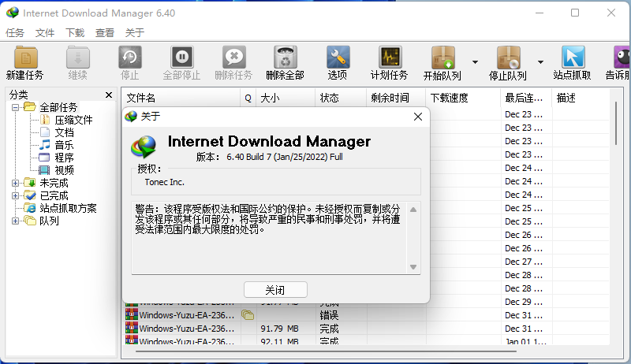Select 音乐 category
The height and width of the screenshot is (364, 631).
(65, 145)
